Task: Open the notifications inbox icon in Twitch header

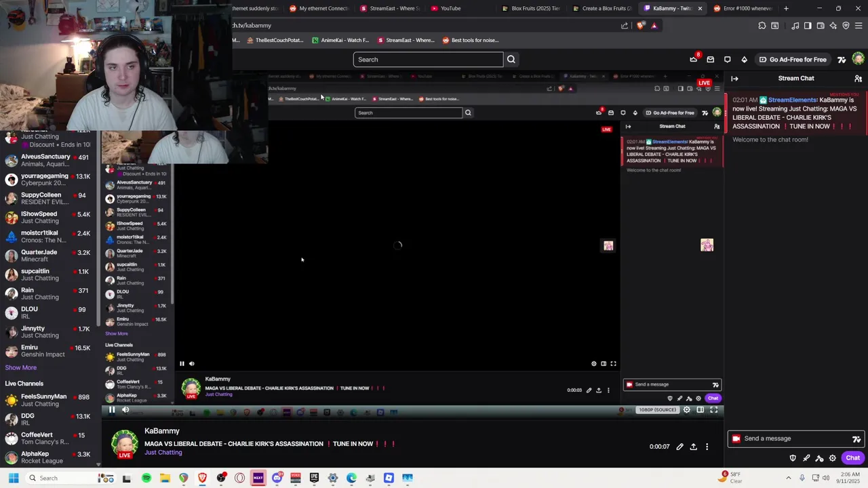Action: point(710,60)
